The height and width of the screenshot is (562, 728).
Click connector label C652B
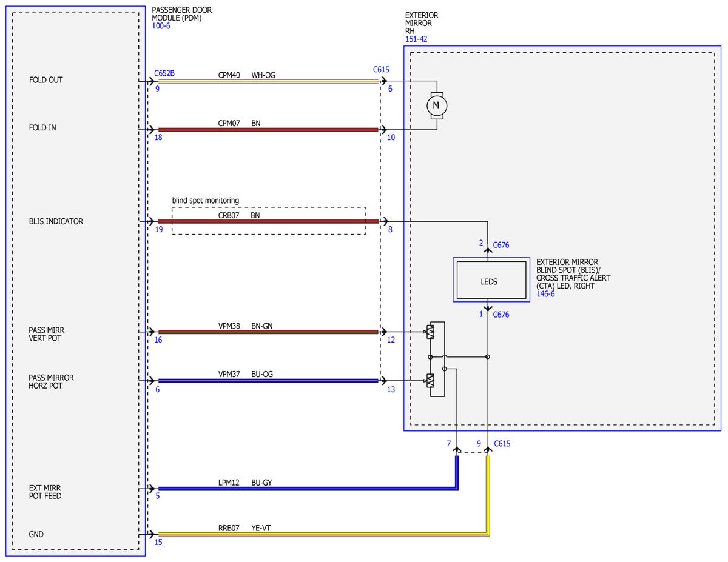(x=164, y=73)
